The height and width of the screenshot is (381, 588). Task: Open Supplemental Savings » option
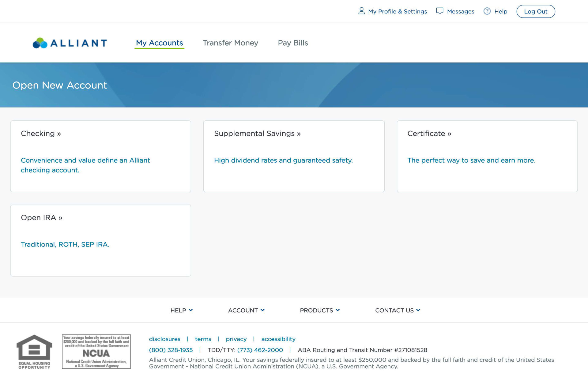tap(257, 134)
